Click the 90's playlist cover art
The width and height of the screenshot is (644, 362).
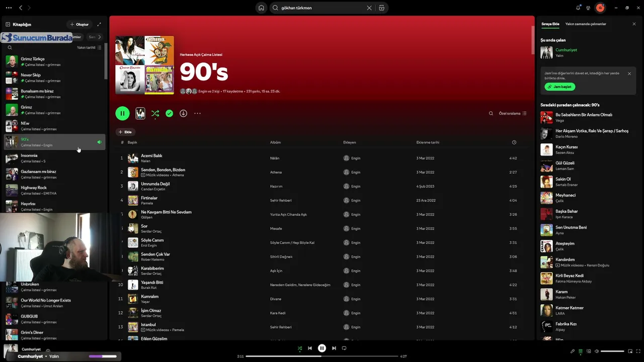pyautogui.click(x=144, y=65)
